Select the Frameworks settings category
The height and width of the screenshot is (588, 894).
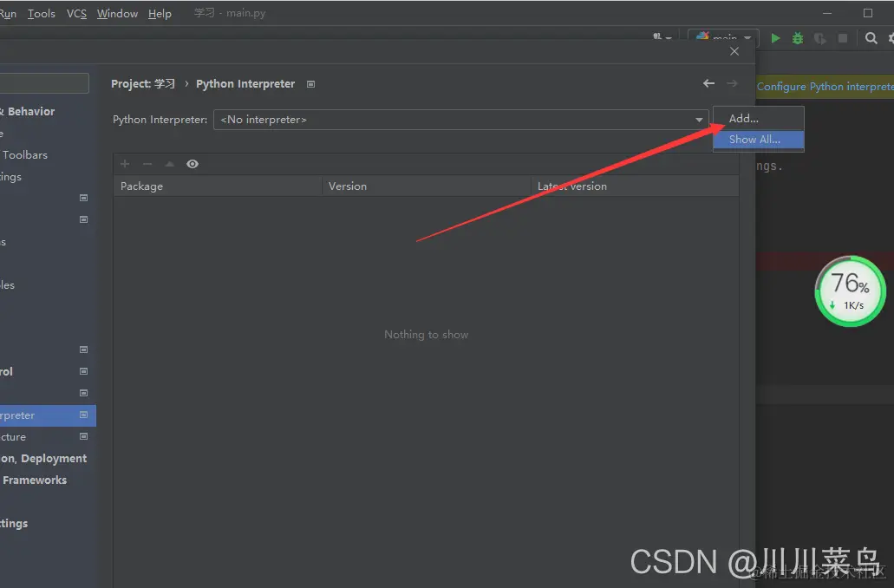35,480
